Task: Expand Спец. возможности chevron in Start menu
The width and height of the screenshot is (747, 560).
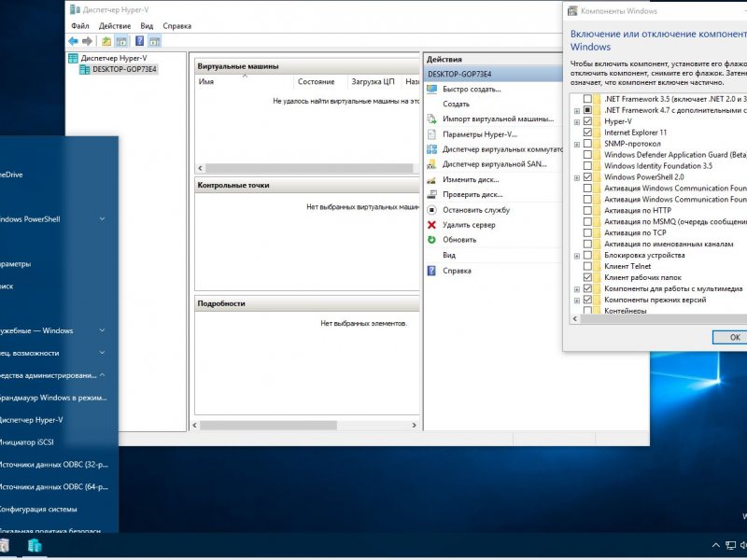Action: click(102, 353)
